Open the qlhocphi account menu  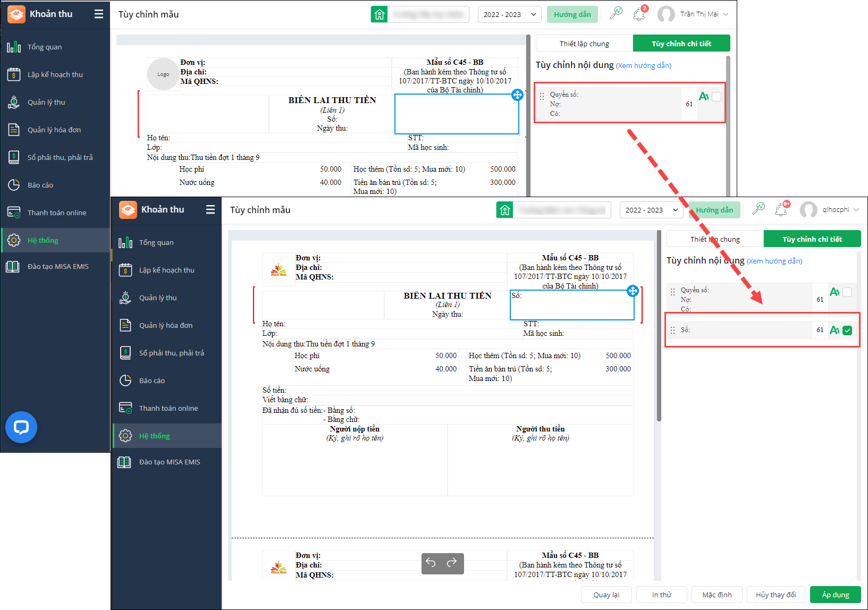(830, 210)
